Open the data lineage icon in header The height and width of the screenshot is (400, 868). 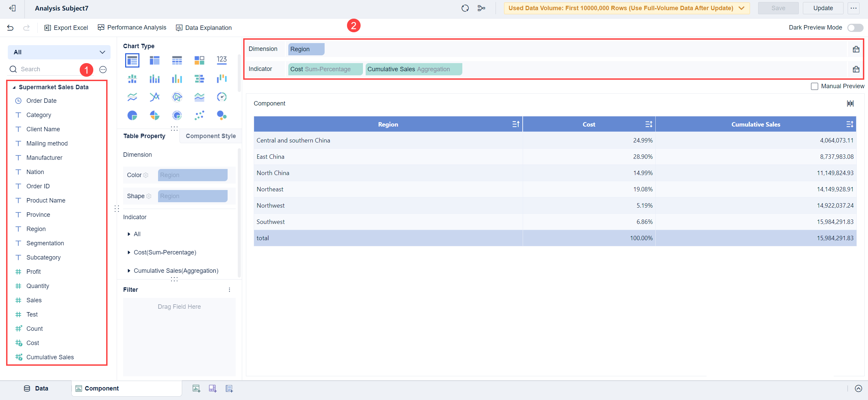click(481, 8)
